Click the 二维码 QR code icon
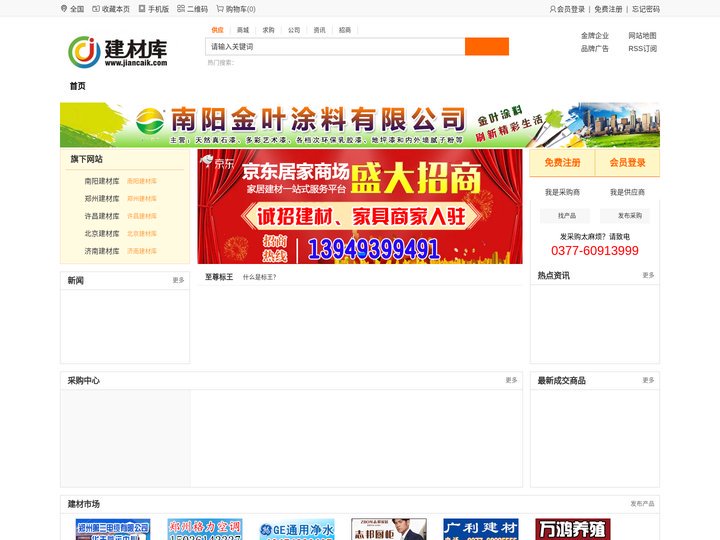The width and height of the screenshot is (720, 540). pyautogui.click(x=181, y=9)
